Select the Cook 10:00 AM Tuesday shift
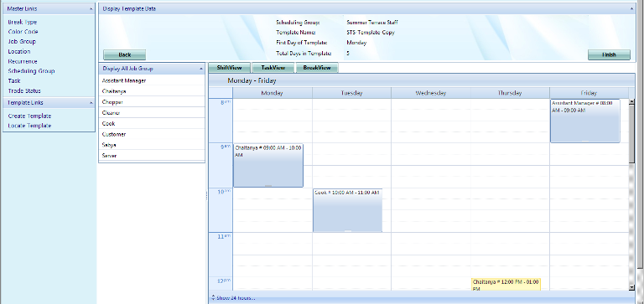The image size is (644, 304). pyautogui.click(x=347, y=210)
